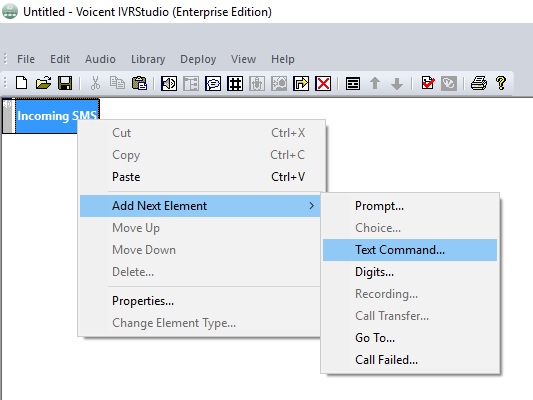Click the Properties list toolbar icon

pyautogui.click(x=353, y=83)
